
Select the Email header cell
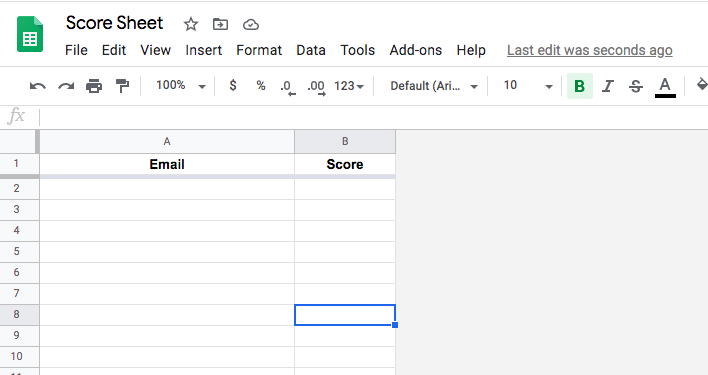(167, 164)
